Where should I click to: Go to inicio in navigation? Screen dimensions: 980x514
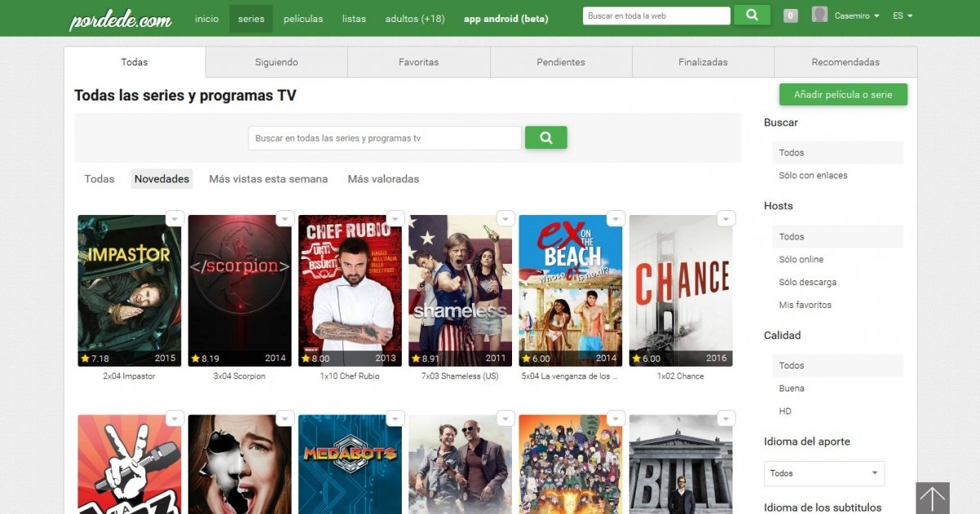[x=207, y=18]
